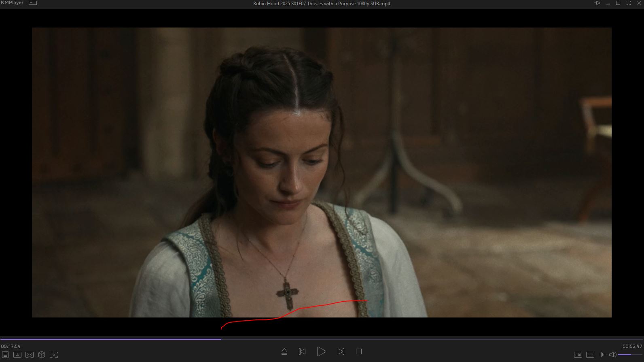This screenshot has width=644, height=362.
Task: Open the audio equalizer waveform icon
Action: click(602, 355)
